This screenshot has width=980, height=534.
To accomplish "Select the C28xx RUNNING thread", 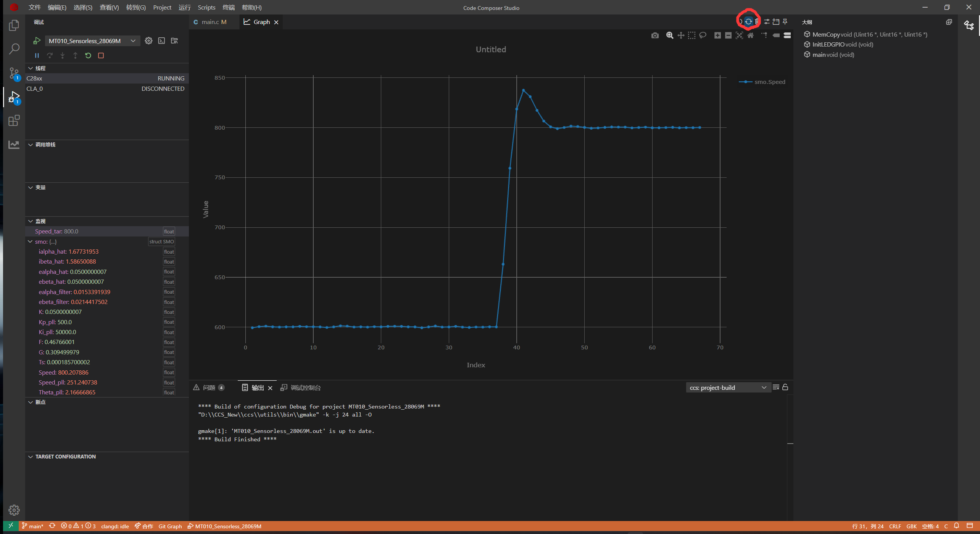I will point(105,79).
